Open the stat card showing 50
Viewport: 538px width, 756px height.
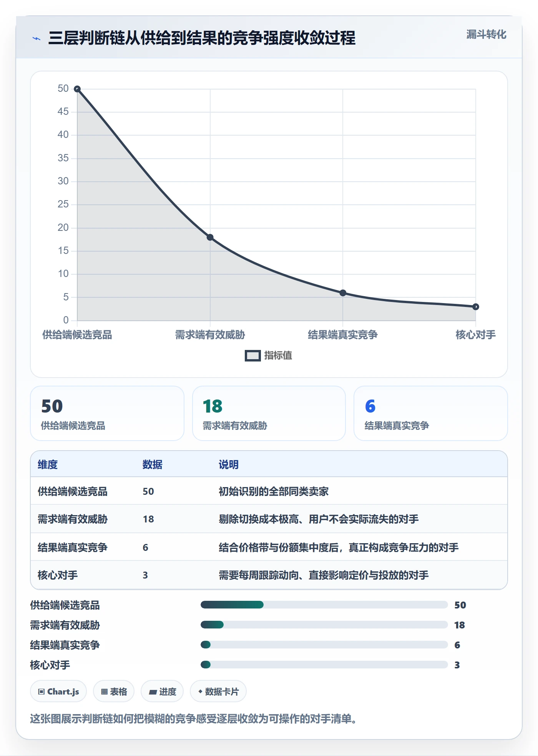(x=107, y=413)
